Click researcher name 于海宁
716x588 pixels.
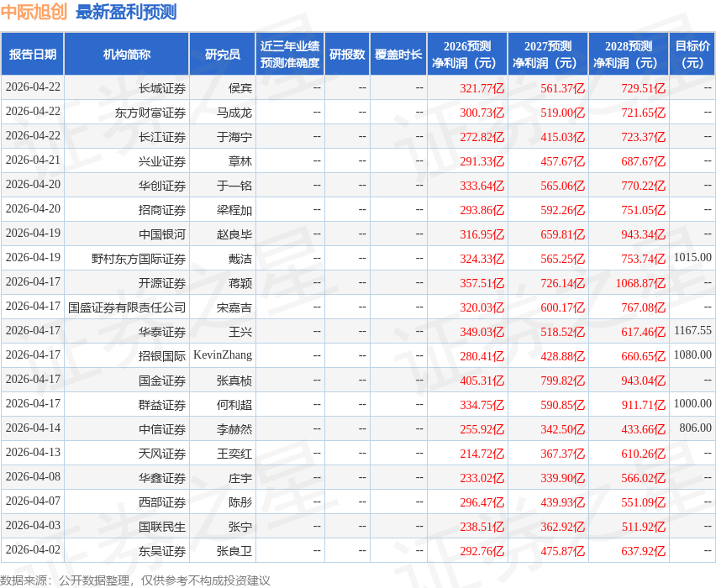234,137
